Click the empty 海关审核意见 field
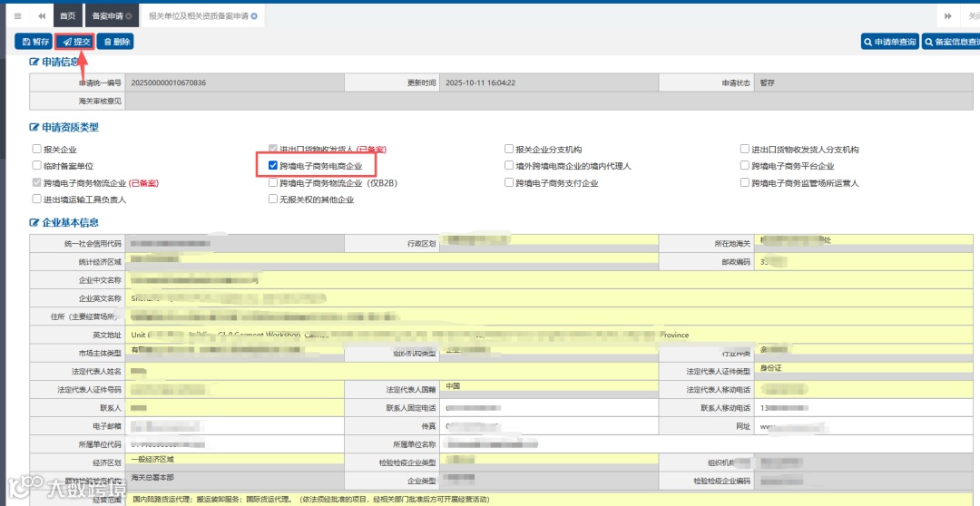The height and width of the screenshot is (506, 980). point(549,101)
